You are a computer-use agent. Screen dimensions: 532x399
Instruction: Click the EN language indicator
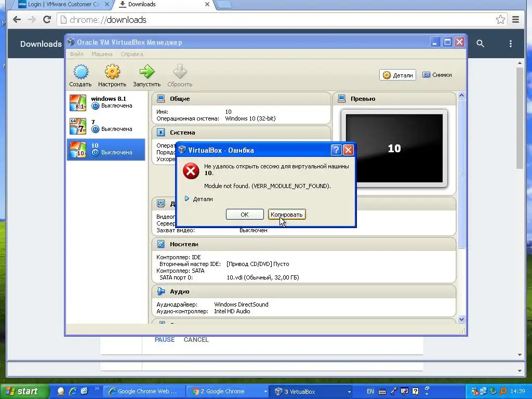click(x=370, y=391)
